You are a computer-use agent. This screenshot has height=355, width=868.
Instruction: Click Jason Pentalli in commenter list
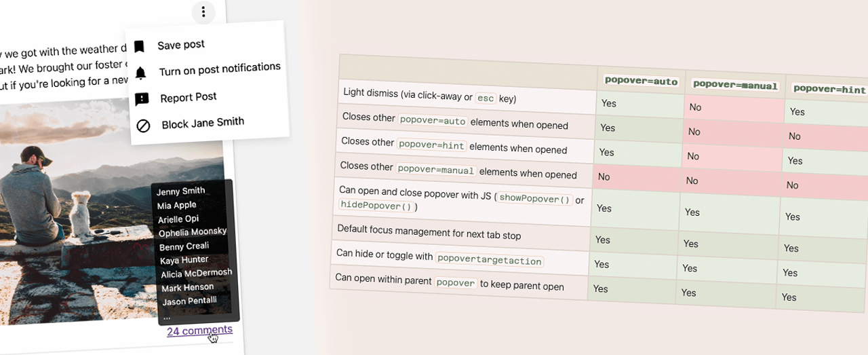coord(190,301)
